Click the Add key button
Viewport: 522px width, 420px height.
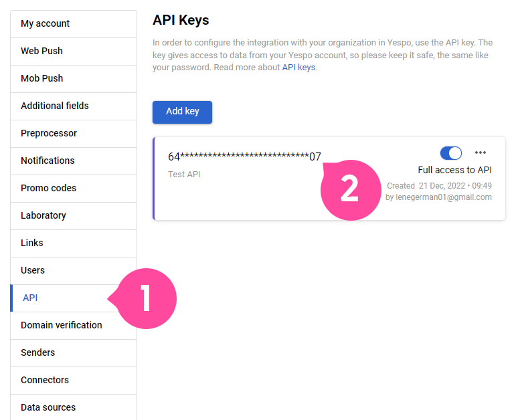(182, 112)
